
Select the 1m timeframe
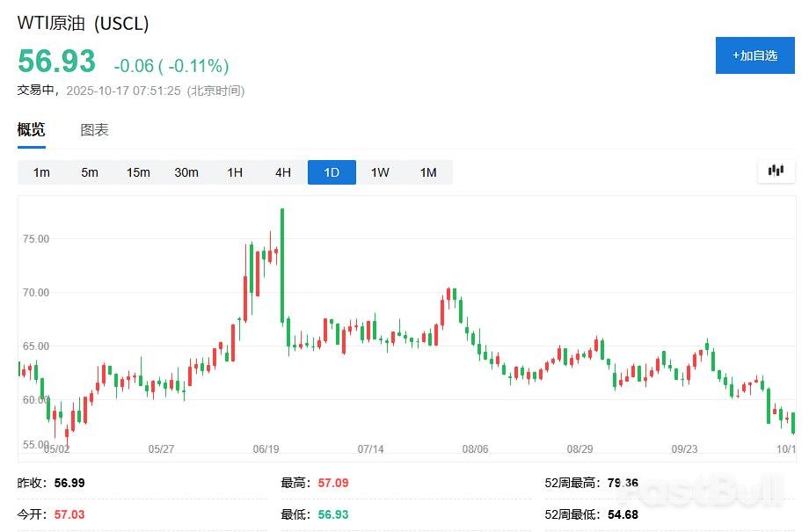(40, 172)
